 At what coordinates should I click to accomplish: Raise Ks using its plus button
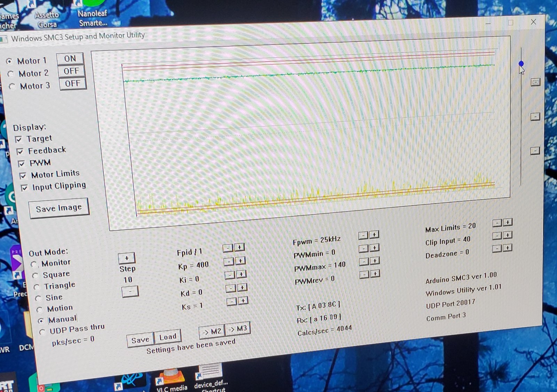click(x=243, y=300)
